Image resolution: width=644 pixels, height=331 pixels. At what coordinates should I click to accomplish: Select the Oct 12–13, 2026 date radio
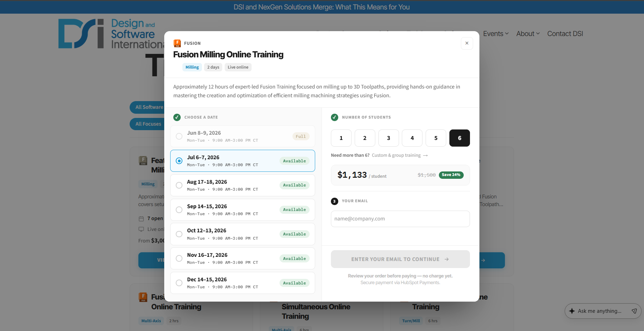point(179,234)
